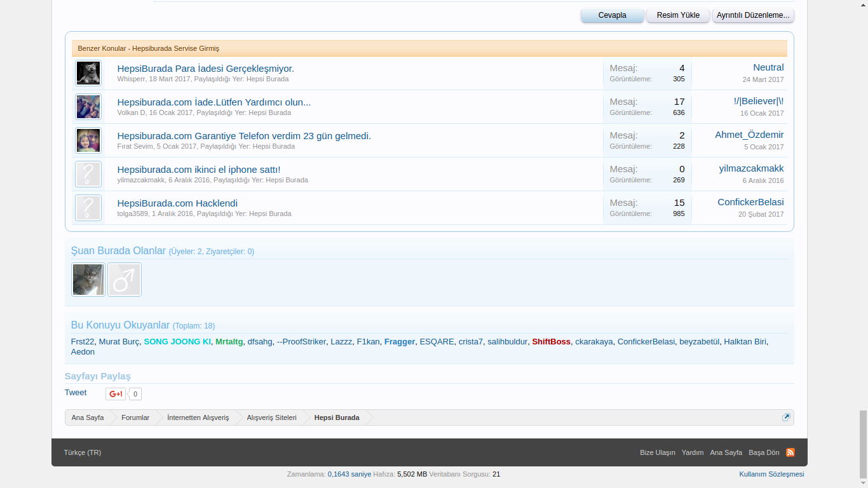Go to Hepsi Burada breadcrumb

(x=337, y=417)
